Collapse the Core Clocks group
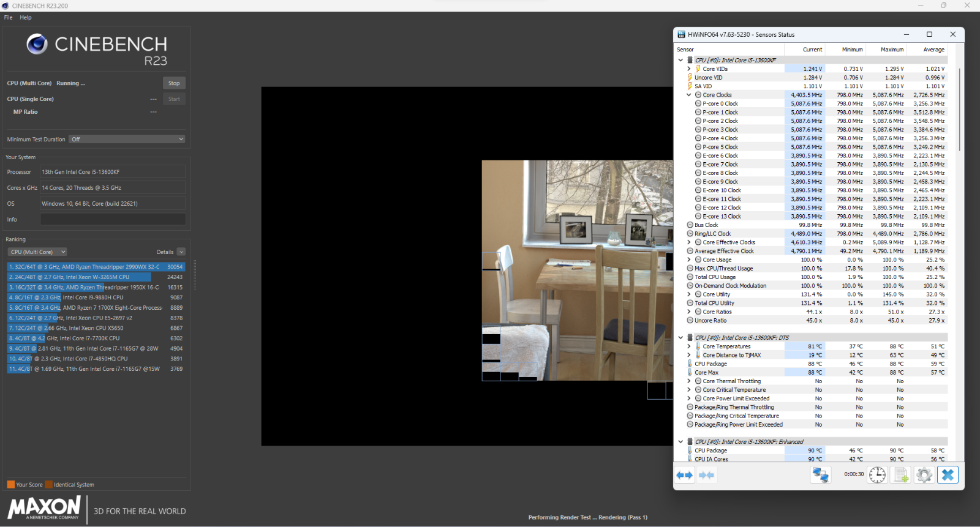This screenshot has height=527, width=980. (x=688, y=95)
